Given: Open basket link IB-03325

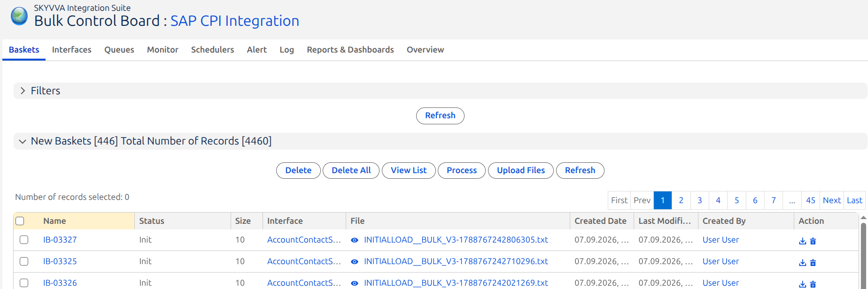Looking at the screenshot, I should coord(60,261).
